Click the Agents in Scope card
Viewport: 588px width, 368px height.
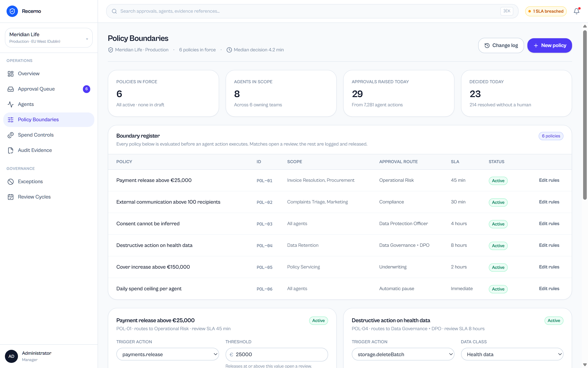point(281,93)
